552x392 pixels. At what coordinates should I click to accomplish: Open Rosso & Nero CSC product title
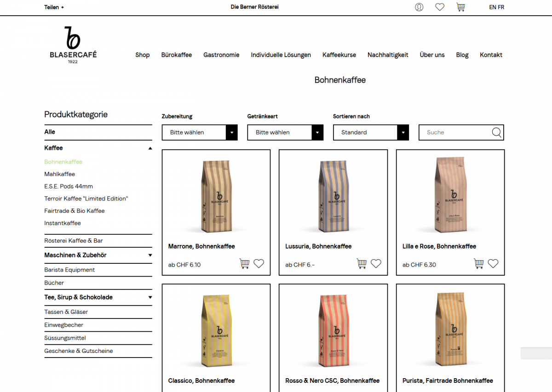333,381
